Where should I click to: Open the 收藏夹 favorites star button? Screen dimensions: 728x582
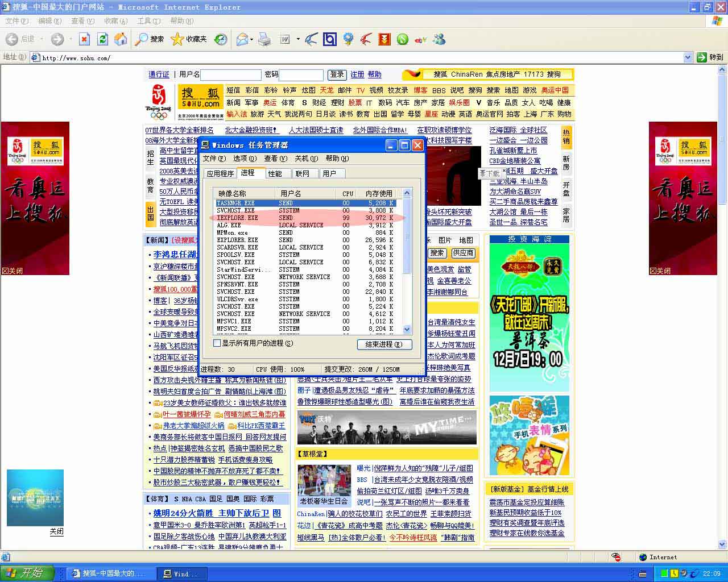(x=189, y=39)
